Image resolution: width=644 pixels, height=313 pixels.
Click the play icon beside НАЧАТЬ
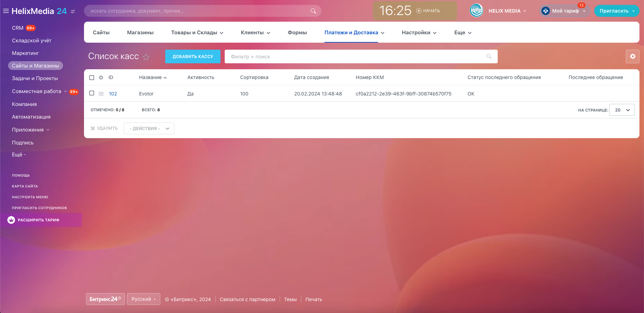(419, 11)
